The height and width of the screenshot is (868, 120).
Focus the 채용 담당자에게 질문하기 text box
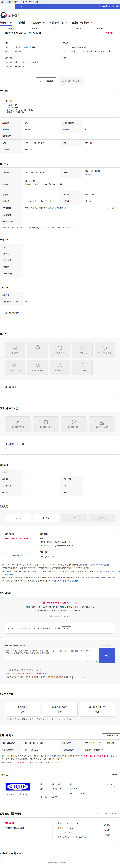pyautogui.click(x=51, y=654)
